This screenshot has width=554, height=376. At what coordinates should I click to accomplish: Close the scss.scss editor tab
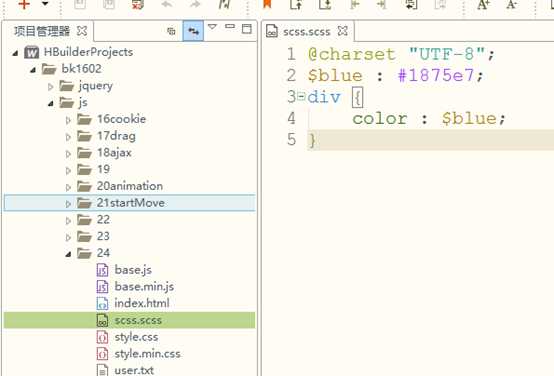(x=342, y=31)
